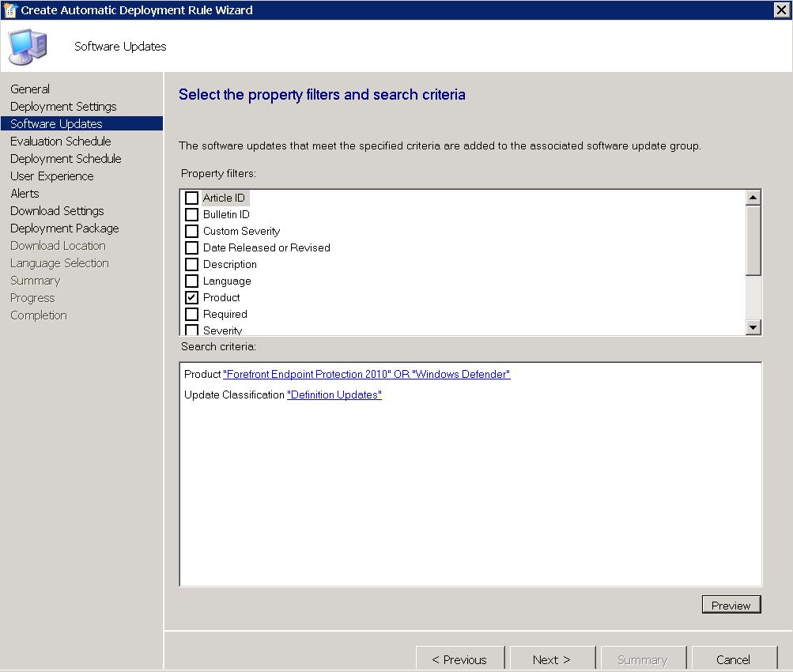The image size is (793, 672).
Task: Edit the Forefront Endpoint Protection product link
Action: coord(367,374)
